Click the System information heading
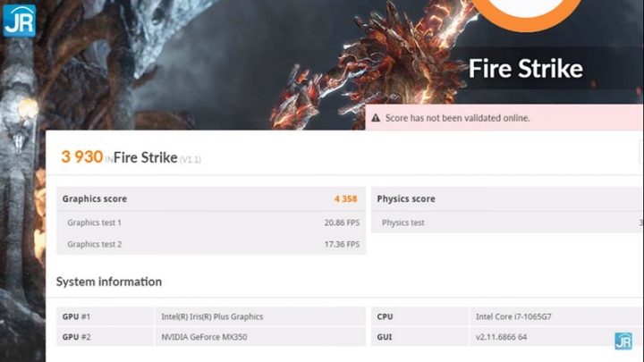Viewport: 644px width, 362px height. (x=109, y=282)
